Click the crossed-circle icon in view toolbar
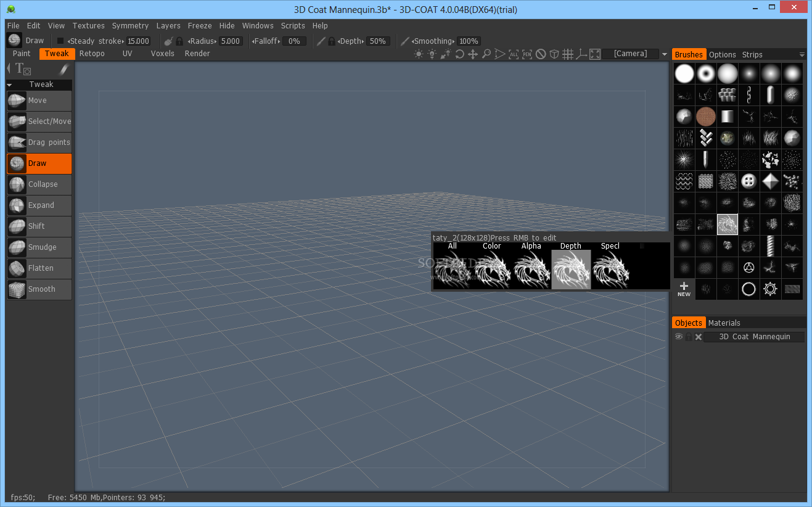The height and width of the screenshot is (507, 812). pos(541,54)
